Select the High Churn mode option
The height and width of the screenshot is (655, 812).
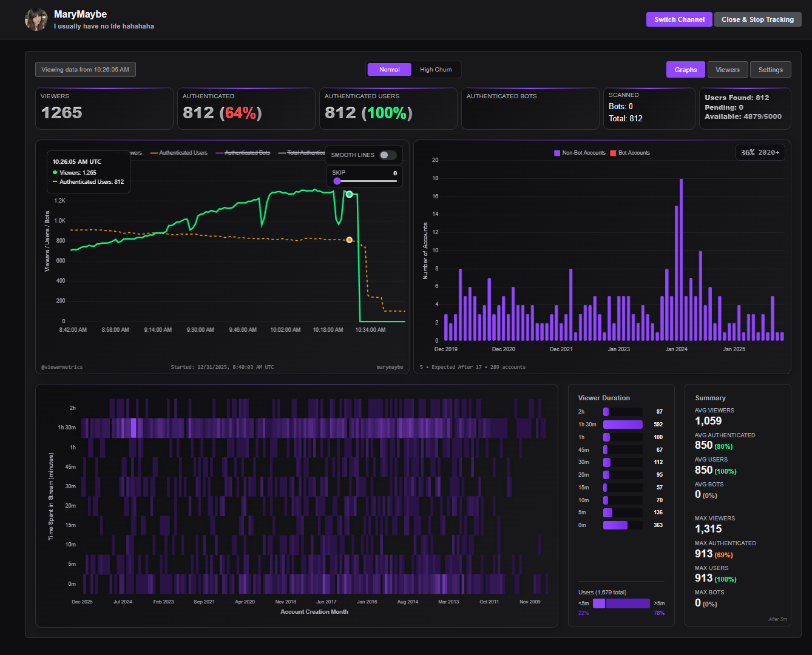pos(436,70)
